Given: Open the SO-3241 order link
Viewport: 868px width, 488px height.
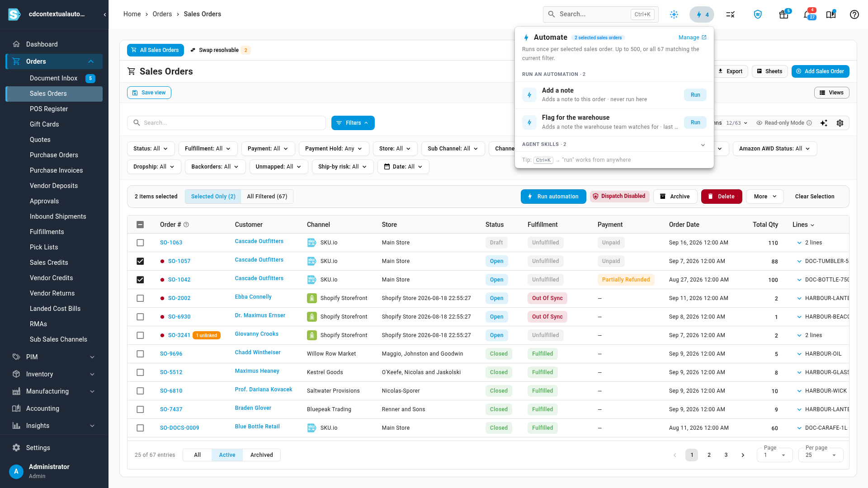Looking at the screenshot, I should point(179,335).
